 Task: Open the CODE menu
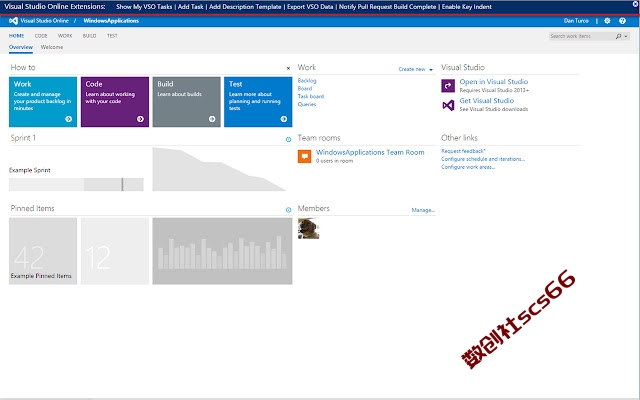click(41, 36)
